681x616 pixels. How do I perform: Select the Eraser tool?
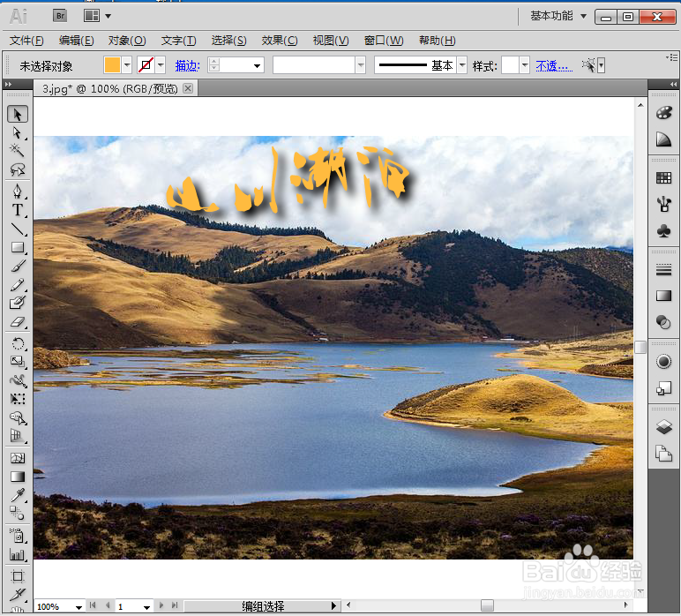click(x=18, y=322)
